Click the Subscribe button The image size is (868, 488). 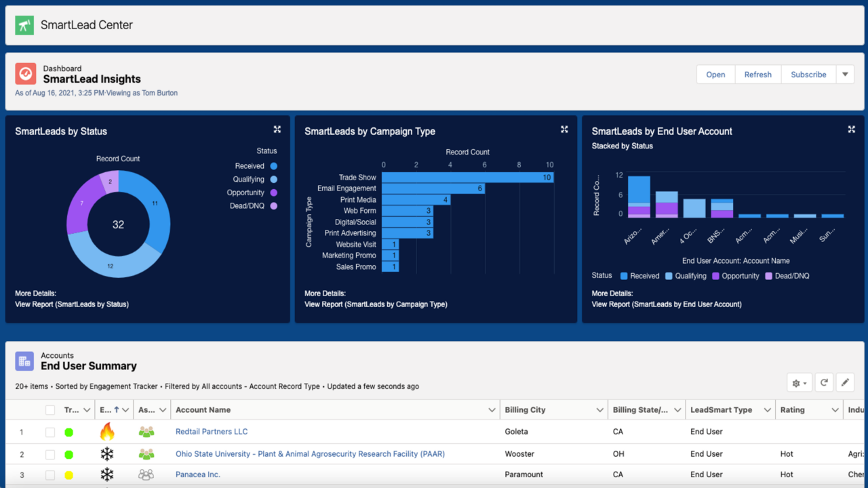(808, 75)
